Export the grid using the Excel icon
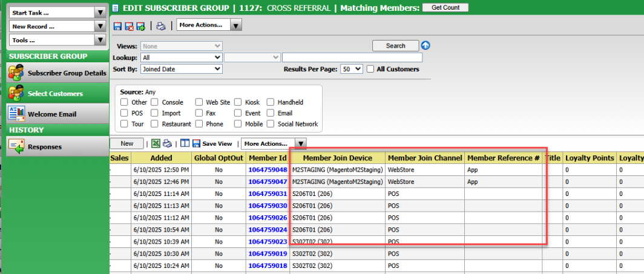 (x=156, y=143)
